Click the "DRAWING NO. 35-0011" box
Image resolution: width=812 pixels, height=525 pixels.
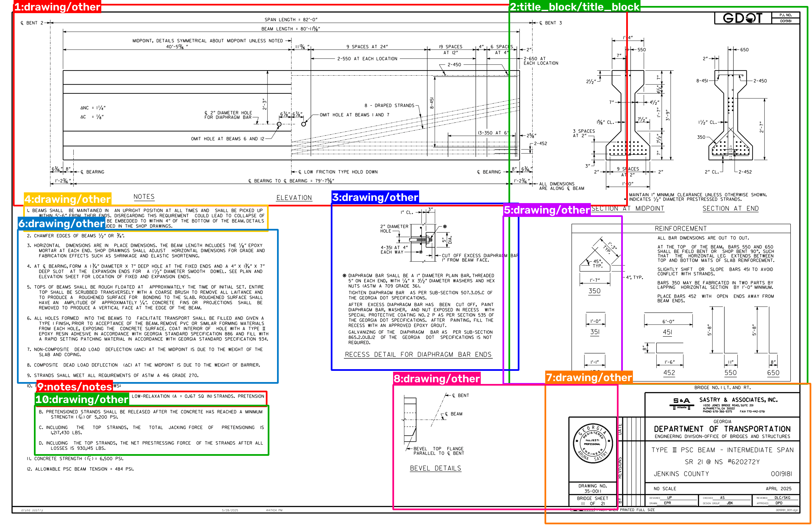click(x=593, y=488)
